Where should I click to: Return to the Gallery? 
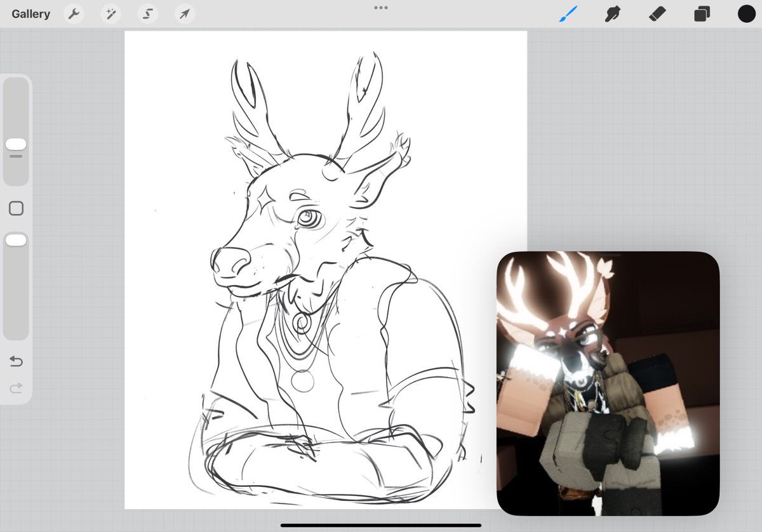[x=30, y=13]
